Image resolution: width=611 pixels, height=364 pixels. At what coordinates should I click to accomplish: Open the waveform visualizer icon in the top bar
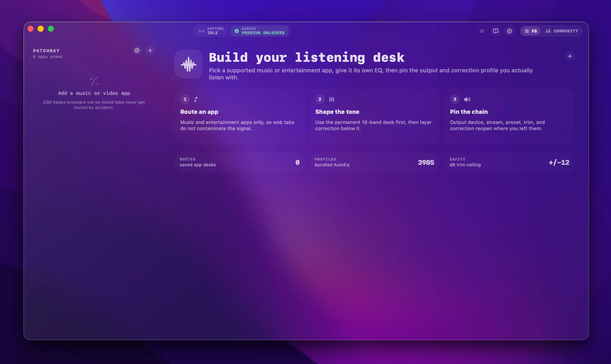point(482,31)
